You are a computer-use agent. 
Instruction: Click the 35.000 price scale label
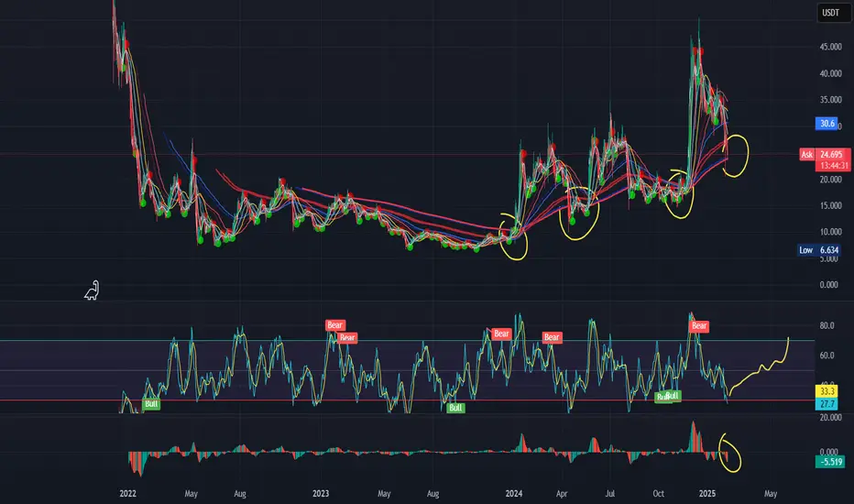pyautogui.click(x=830, y=100)
